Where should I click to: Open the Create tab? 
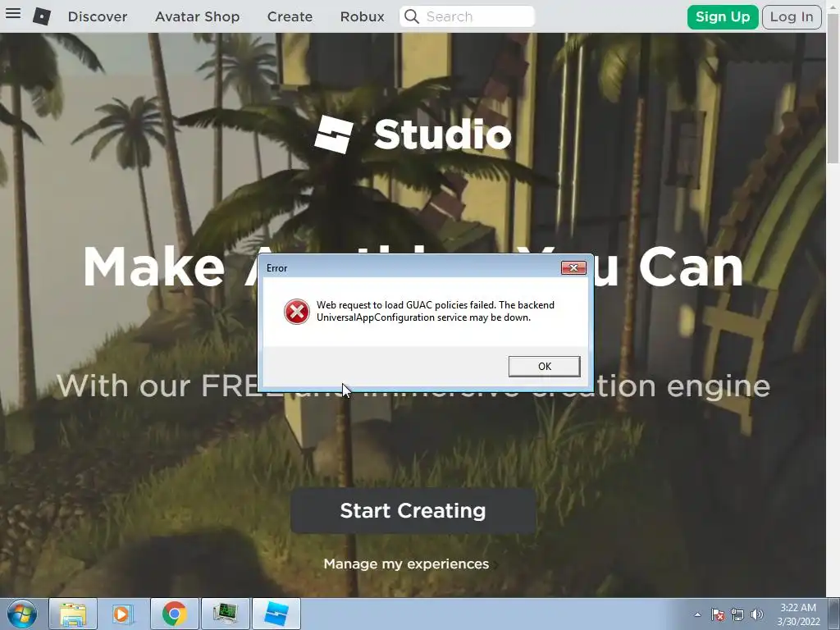tap(290, 16)
